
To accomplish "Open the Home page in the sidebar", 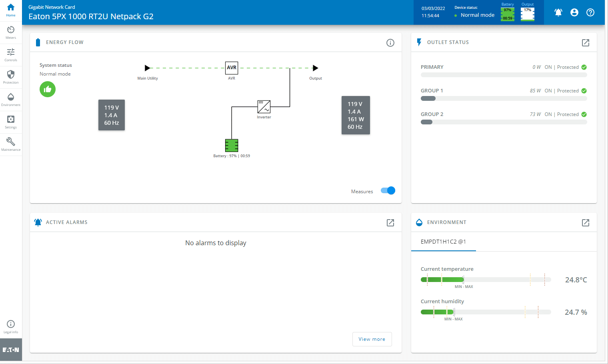I will pyautogui.click(x=11, y=10).
